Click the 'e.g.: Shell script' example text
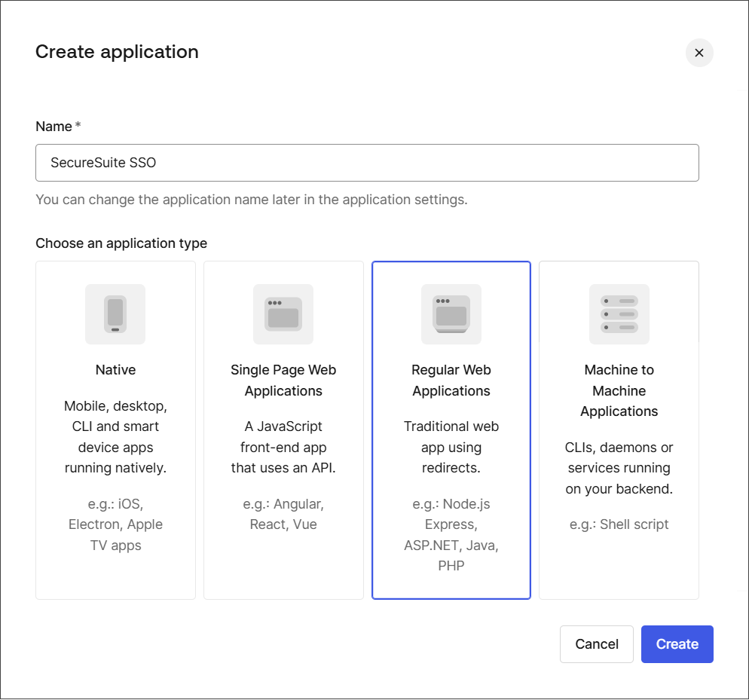 [x=619, y=524]
